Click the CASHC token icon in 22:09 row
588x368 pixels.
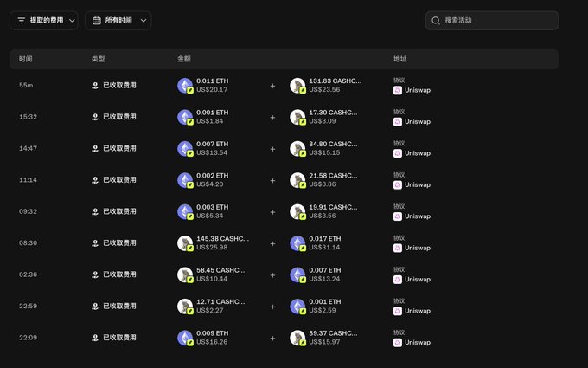[297, 338]
